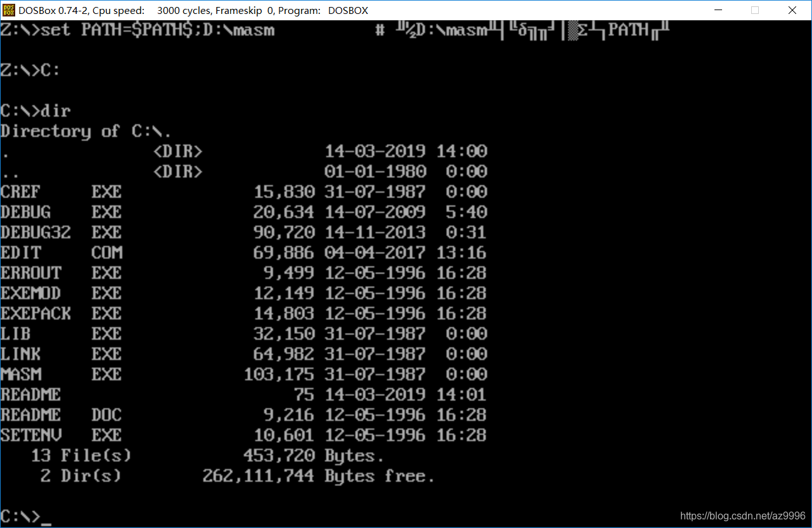Select the DEBUG file name
Screen dimensions: 812x528
(25, 212)
